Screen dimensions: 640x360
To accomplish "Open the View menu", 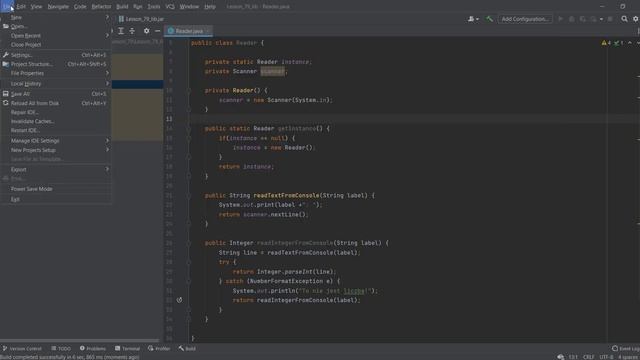I will click(36, 7).
